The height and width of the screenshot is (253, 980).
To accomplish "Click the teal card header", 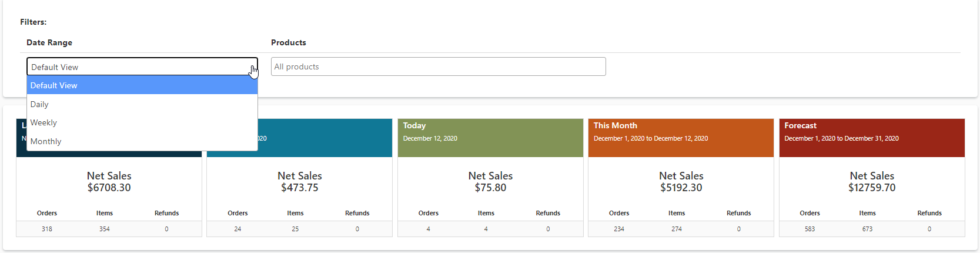I will coord(325,138).
